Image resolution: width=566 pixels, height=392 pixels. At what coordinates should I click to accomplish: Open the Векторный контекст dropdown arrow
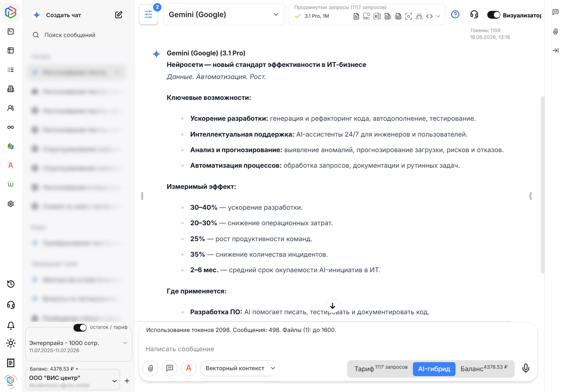pyautogui.click(x=273, y=368)
